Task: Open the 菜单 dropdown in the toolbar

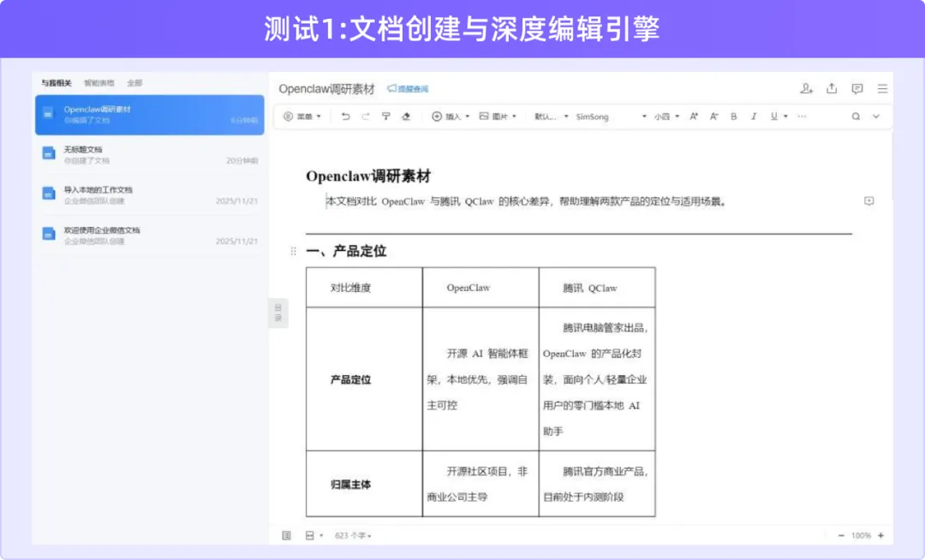Action: pos(302,116)
